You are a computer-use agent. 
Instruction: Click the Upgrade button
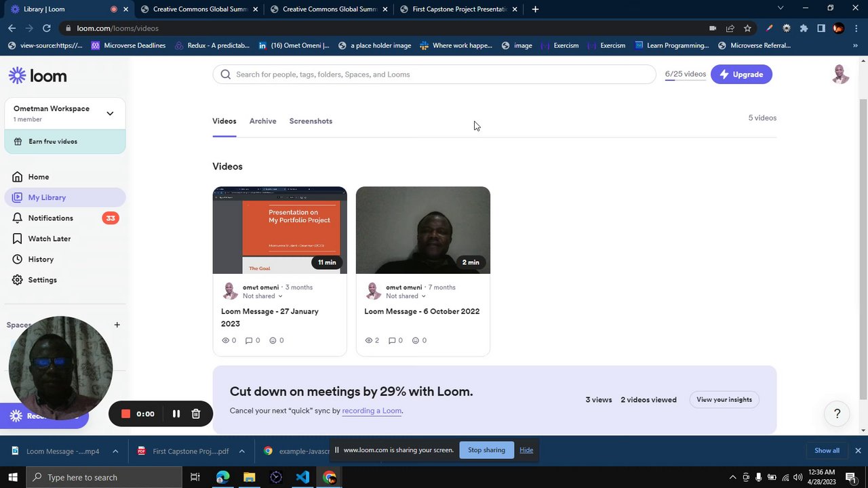click(741, 75)
